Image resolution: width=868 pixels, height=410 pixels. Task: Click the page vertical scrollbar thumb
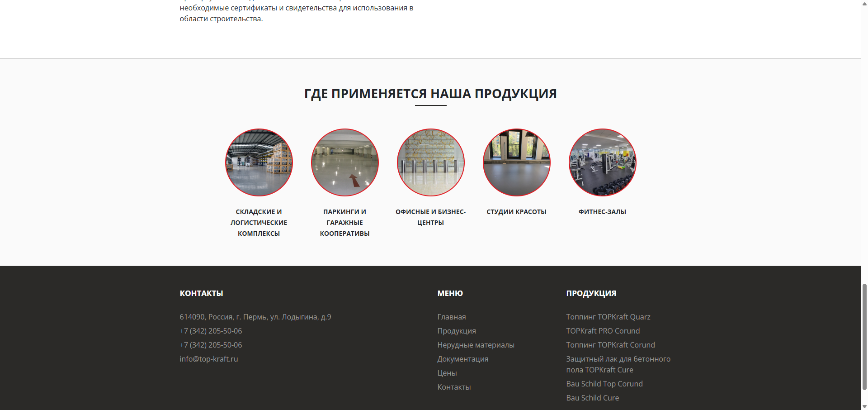[864, 337]
